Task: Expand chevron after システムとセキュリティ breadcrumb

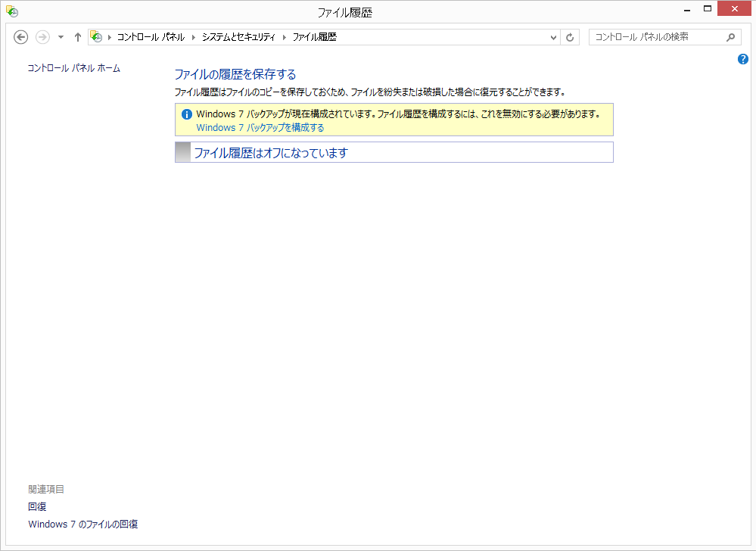Action: click(285, 37)
